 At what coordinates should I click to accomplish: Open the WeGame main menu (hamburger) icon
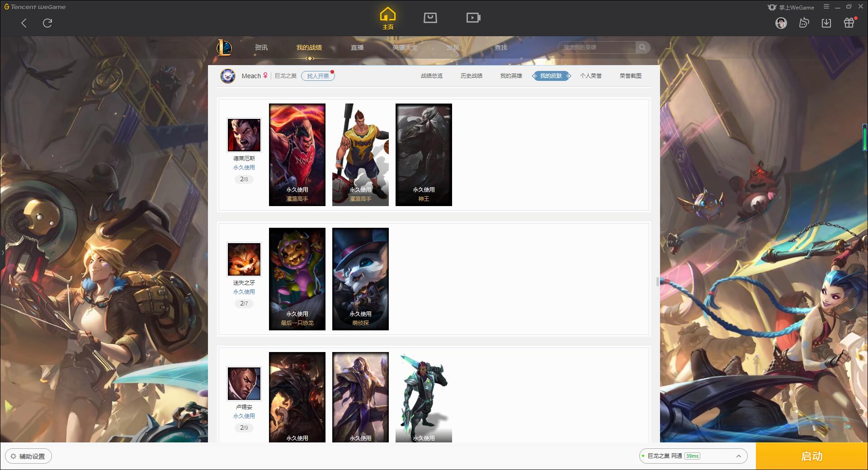tap(826, 7)
